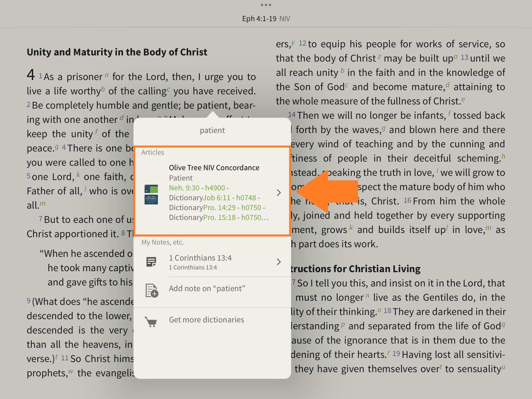Open the 1 Corinthians 13:4 note icon
The width and height of the screenshot is (532, 399).
pos(151,262)
